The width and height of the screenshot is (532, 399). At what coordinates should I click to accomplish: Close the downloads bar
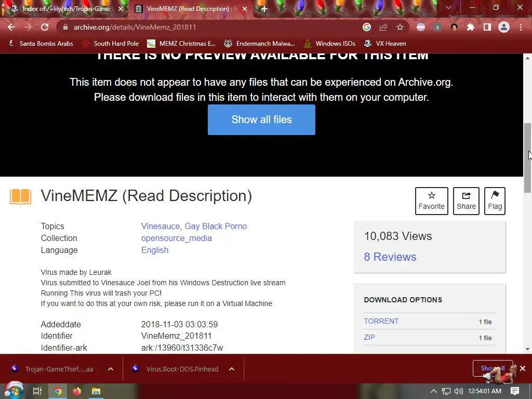click(523, 368)
